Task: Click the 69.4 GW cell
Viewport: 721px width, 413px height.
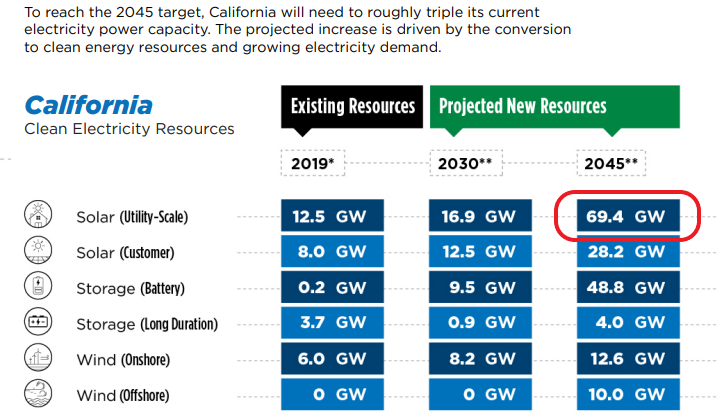Action: [628, 216]
